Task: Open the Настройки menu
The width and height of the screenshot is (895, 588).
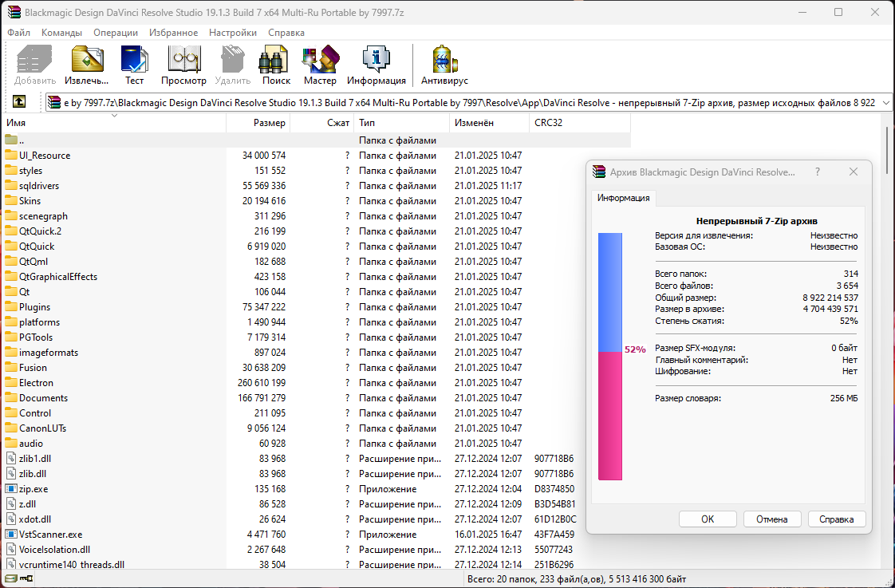Action: 233,33
